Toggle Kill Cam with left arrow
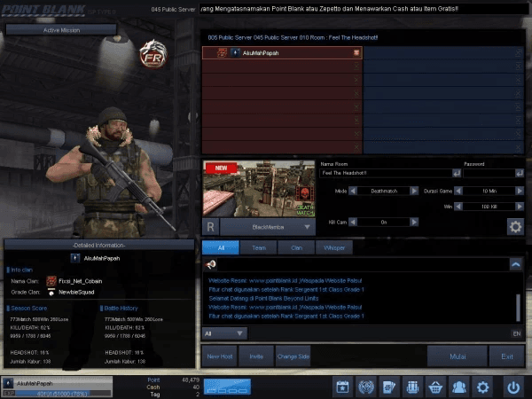 tap(353, 222)
